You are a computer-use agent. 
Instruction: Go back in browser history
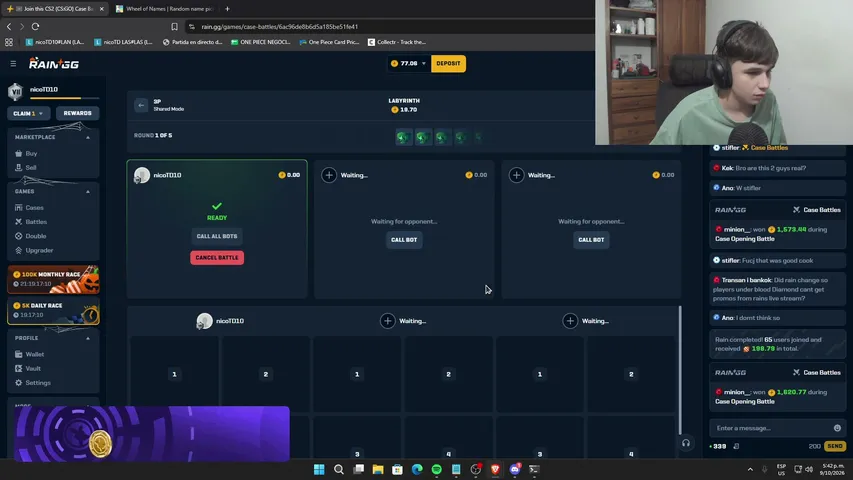point(9,26)
